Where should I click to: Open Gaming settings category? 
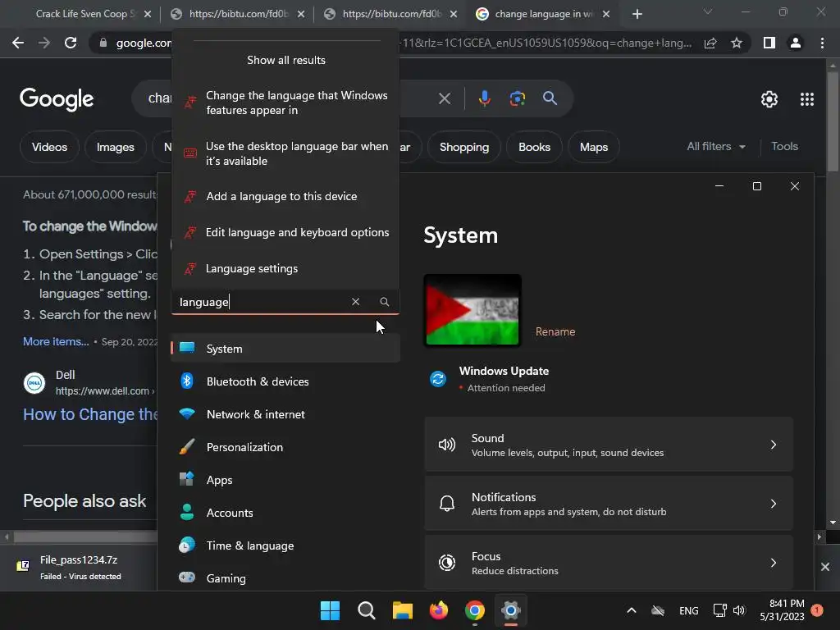285,578
